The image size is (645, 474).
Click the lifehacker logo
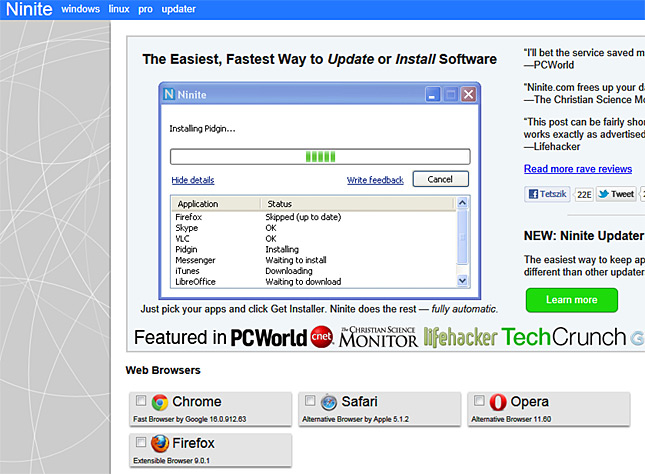click(460, 337)
